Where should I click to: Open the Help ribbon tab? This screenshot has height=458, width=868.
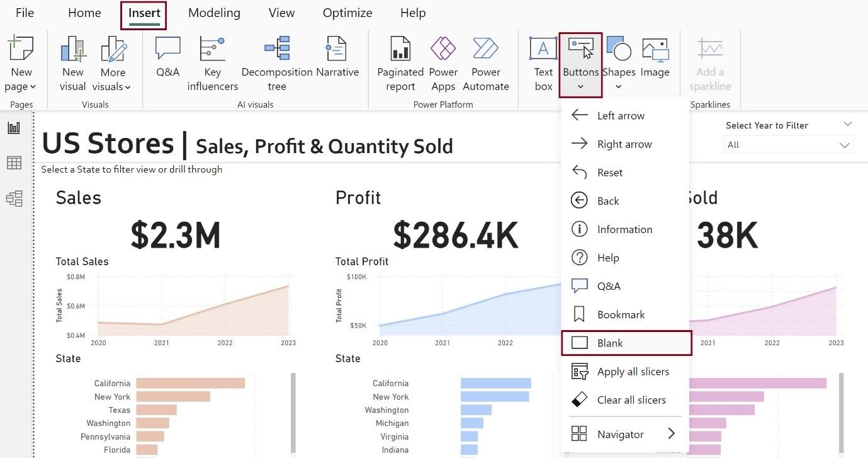[x=413, y=13]
